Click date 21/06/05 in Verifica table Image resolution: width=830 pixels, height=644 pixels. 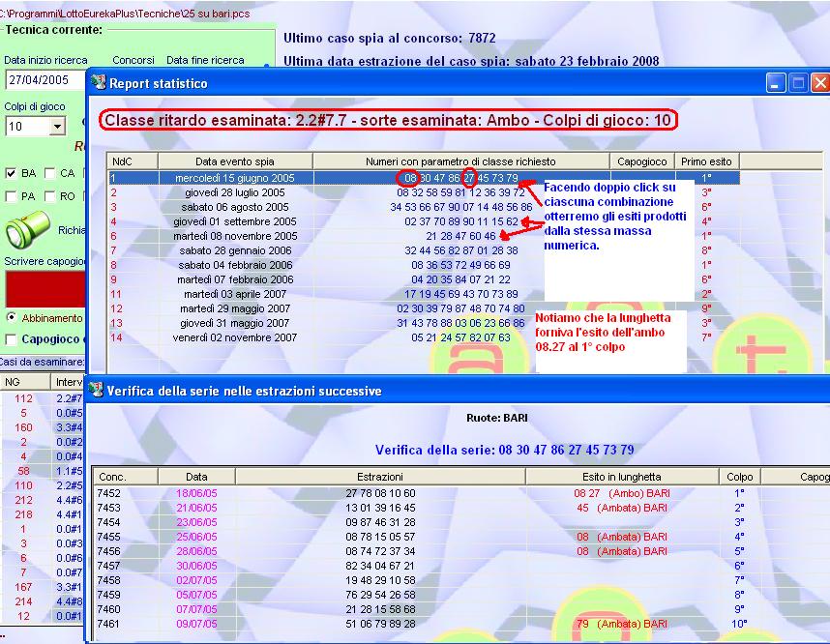[196, 508]
